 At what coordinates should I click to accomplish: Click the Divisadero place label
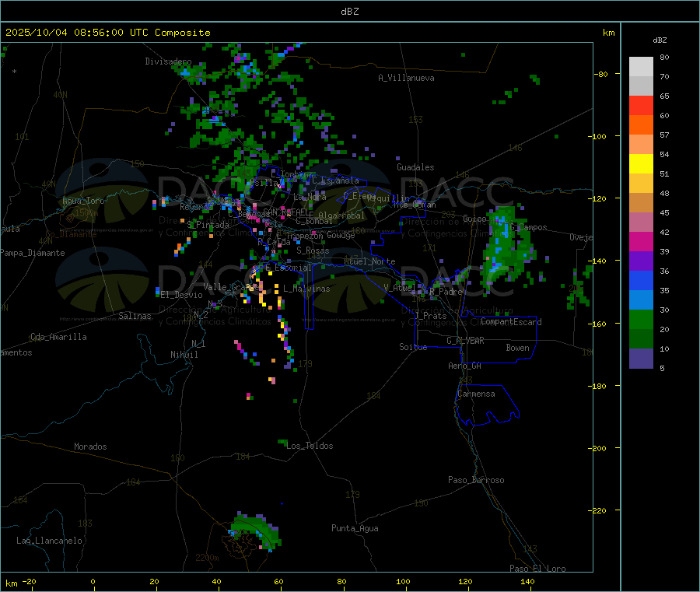tap(168, 61)
